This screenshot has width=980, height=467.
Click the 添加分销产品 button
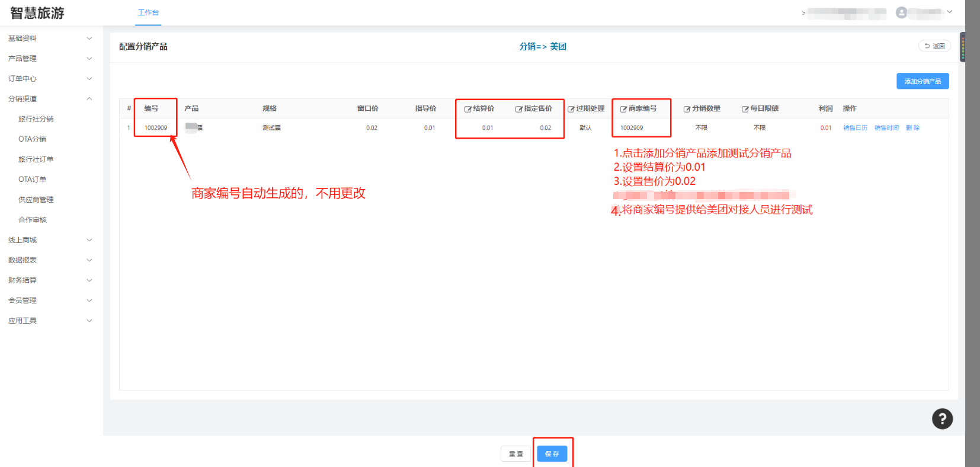pyautogui.click(x=922, y=81)
